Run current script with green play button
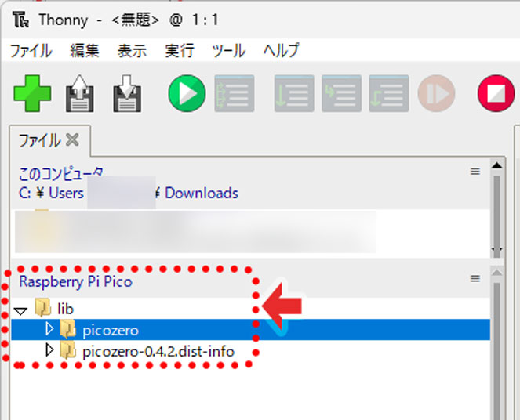Image resolution: width=520 pixels, height=420 pixels. [187, 93]
